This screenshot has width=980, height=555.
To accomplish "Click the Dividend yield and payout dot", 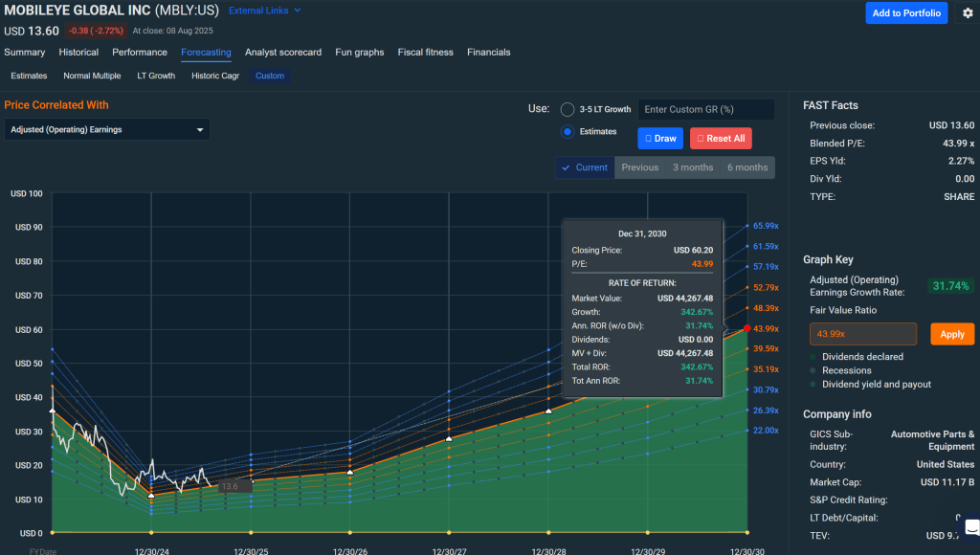I will pos(813,385).
